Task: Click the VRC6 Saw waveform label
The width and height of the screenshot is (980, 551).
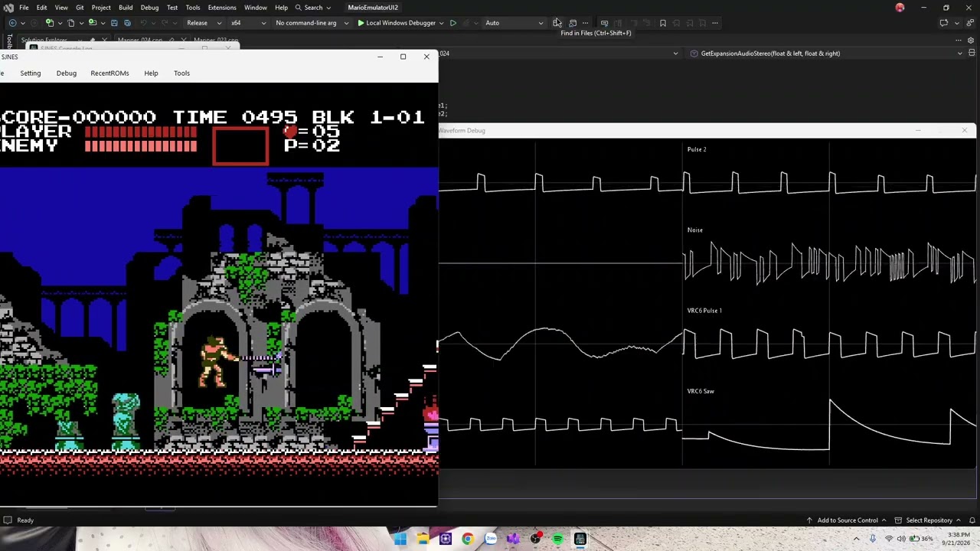Action: pyautogui.click(x=701, y=391)
